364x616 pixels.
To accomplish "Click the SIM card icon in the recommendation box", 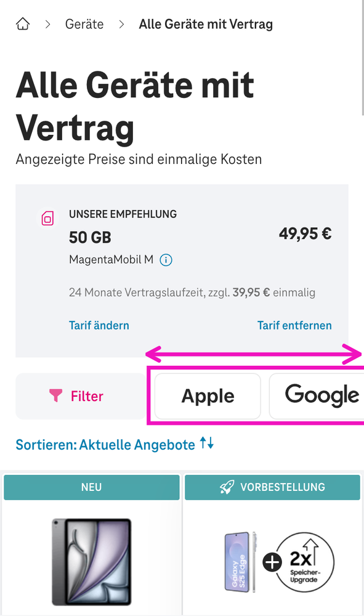I will click(49, 219).
